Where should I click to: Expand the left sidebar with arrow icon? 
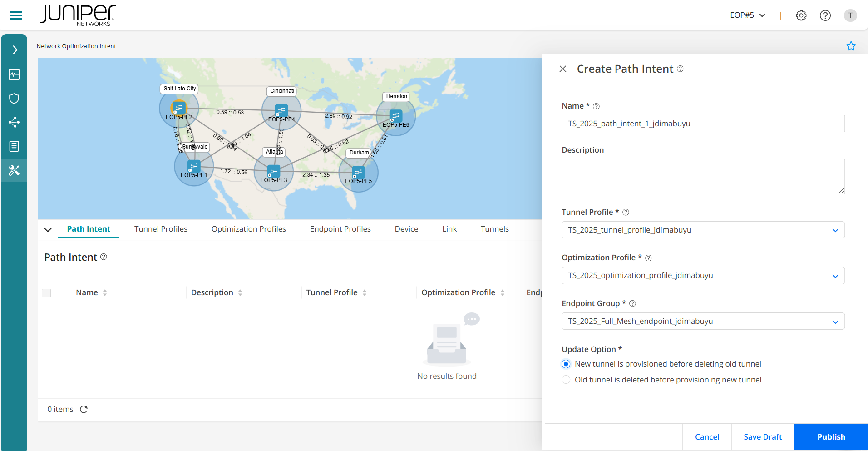15,50
